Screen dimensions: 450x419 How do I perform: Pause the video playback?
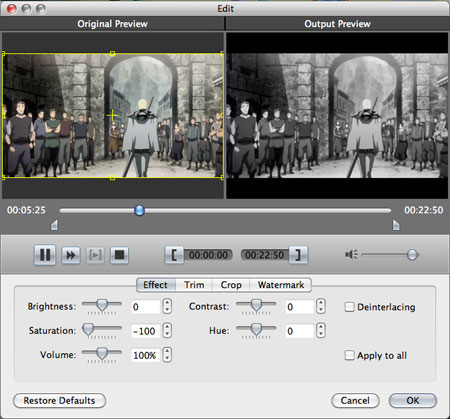click(x=45, y=255)
